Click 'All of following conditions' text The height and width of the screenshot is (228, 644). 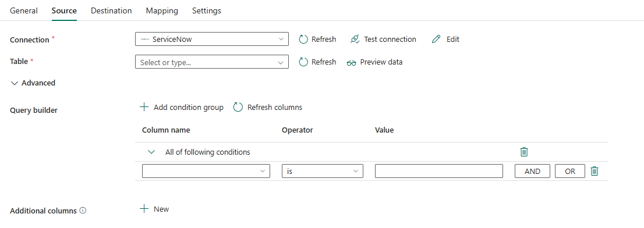pos(208,152)
